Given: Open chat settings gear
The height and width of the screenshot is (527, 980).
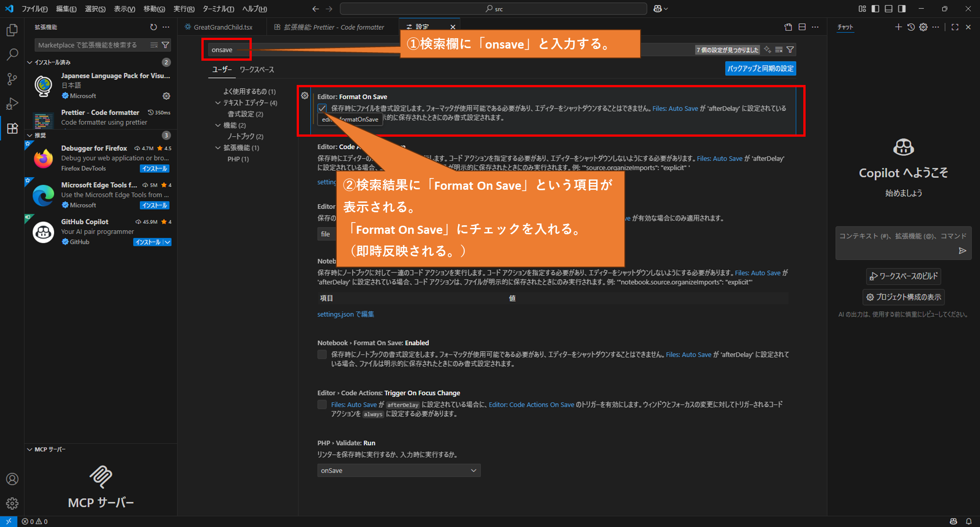Looking at the screenshot, I should (923, 27).
